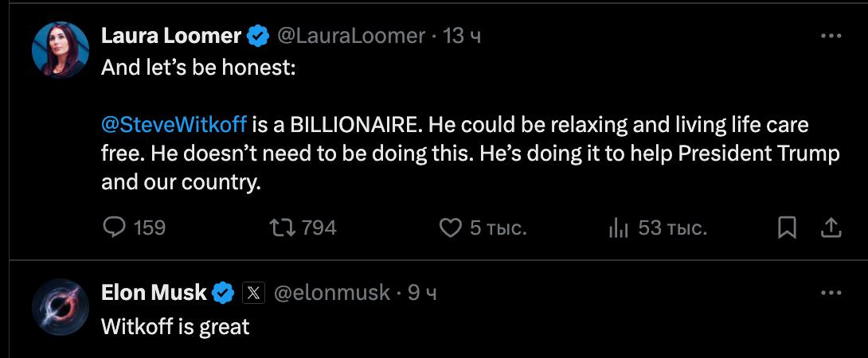Open the @SteveWitkoff mention link
868x358 pixels.
tap(174, 125)
